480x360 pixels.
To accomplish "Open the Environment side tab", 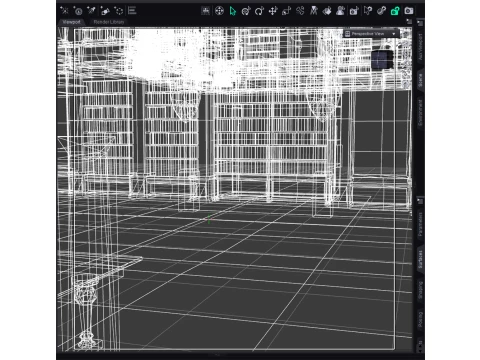I will point(420,113).
